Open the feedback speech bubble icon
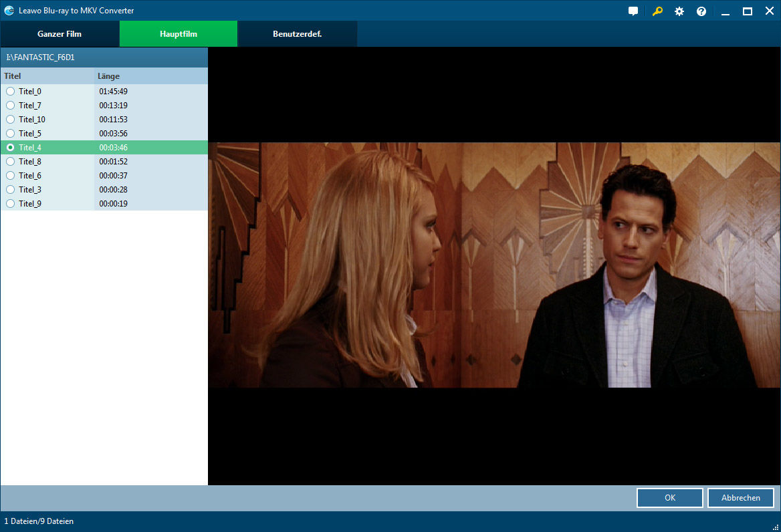Image resolution: width=781 pixels, height=532 pixels. (633, 11)
